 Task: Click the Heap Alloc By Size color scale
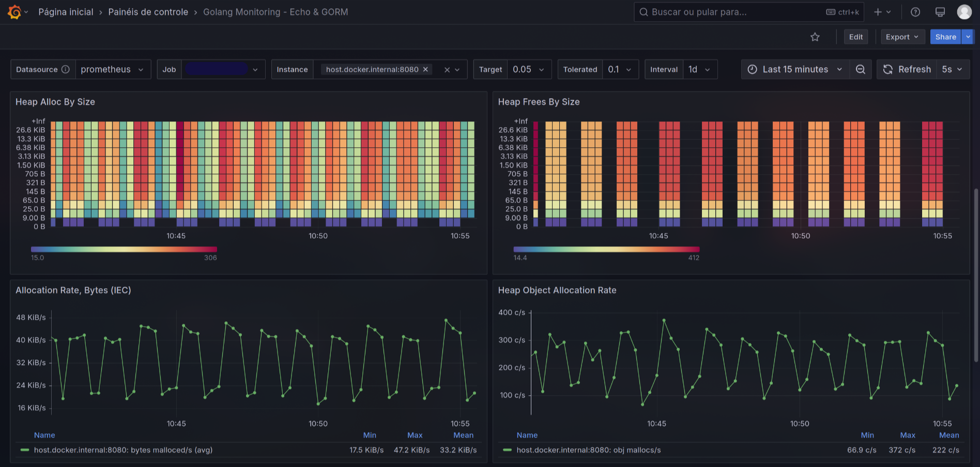124,250
